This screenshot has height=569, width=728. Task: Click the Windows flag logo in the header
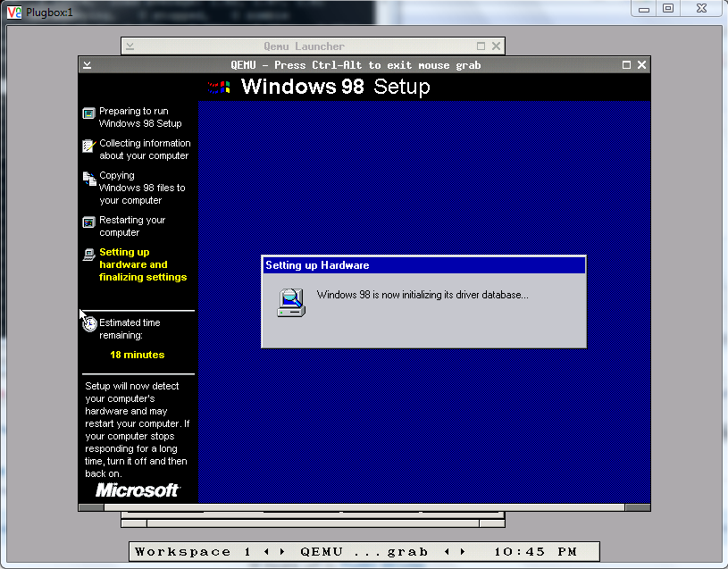click(219, 88)
